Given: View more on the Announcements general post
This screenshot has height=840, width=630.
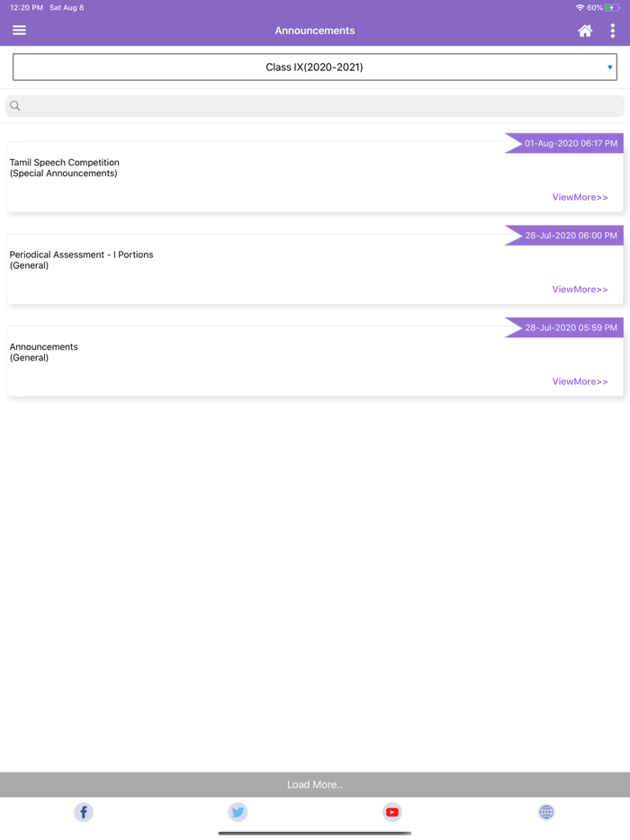Looking at the screenshot, I should (580, 380).
